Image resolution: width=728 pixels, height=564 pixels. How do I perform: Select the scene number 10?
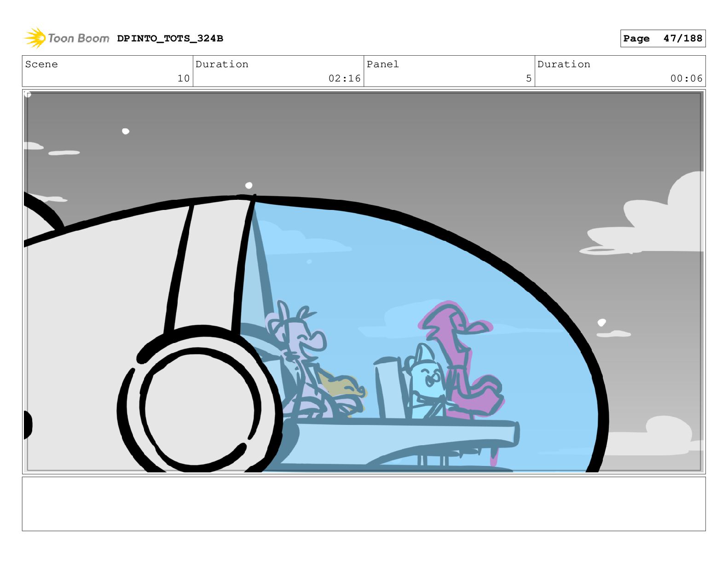[184, 78]
